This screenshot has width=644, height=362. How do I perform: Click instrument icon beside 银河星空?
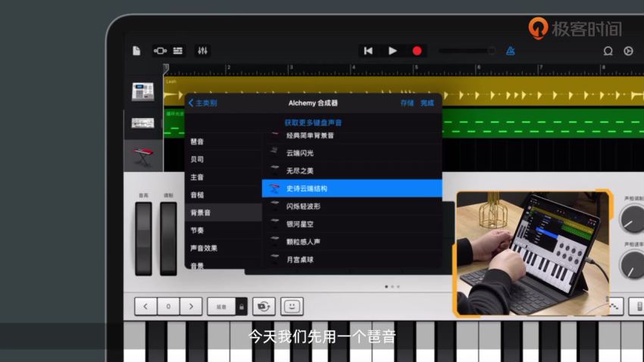coord(274,222)
